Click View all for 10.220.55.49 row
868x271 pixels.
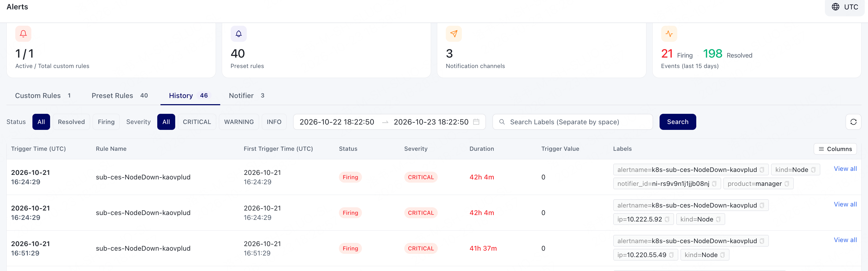pyautogui.click(x=845, y=240)
